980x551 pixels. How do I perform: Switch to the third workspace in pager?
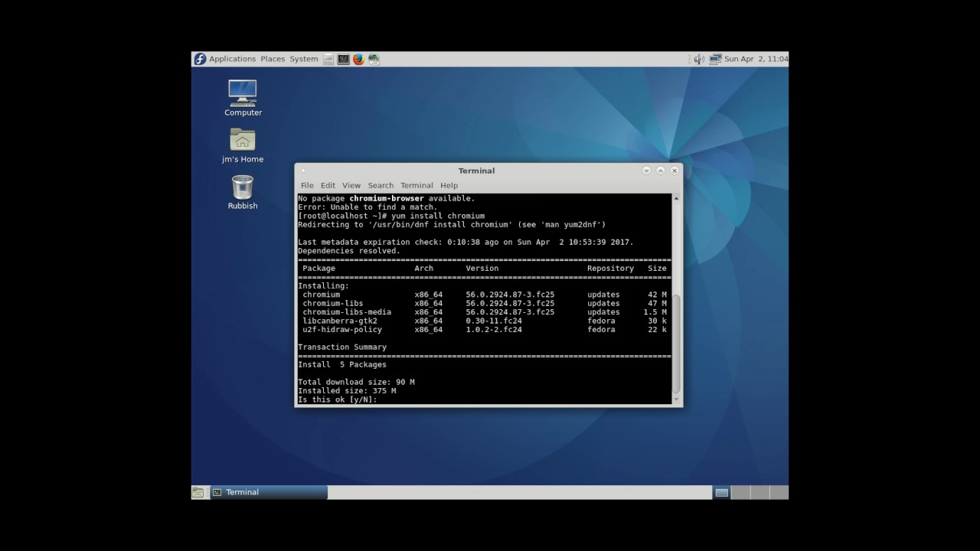point(759,492)
